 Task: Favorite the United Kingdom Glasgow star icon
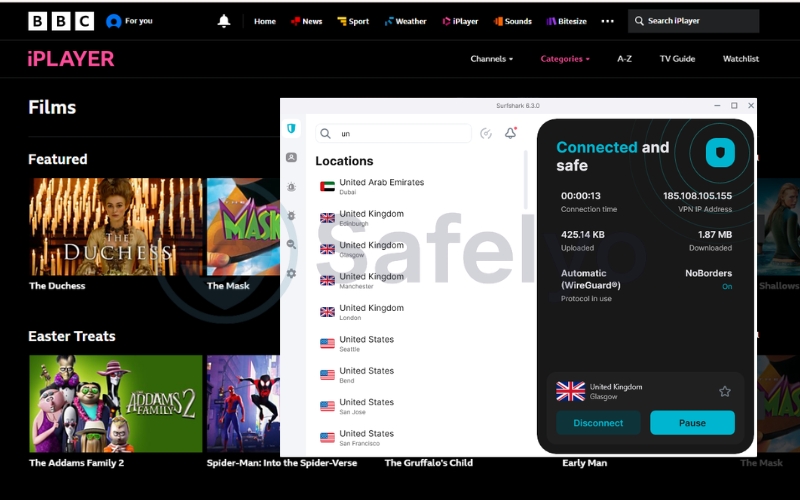tap(724, 391)
